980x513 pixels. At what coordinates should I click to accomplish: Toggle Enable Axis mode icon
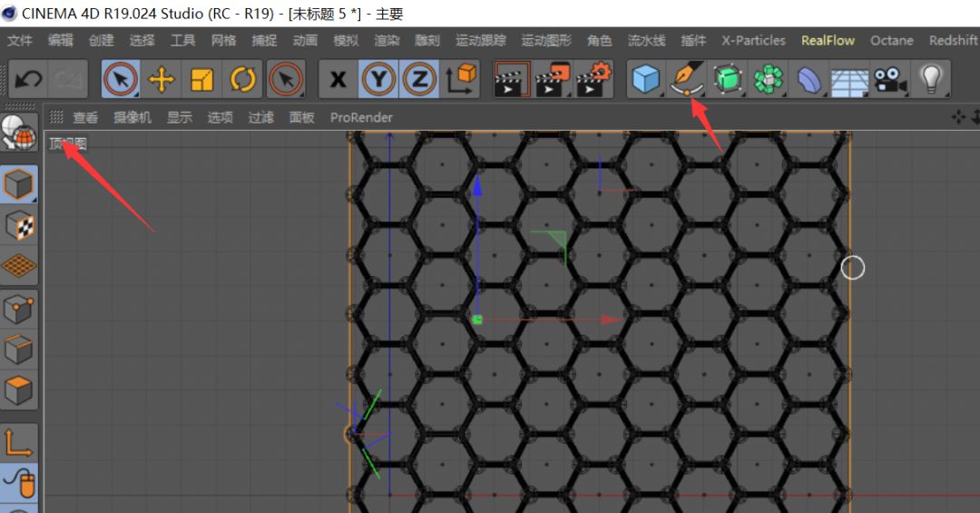[x=19, y=442]
